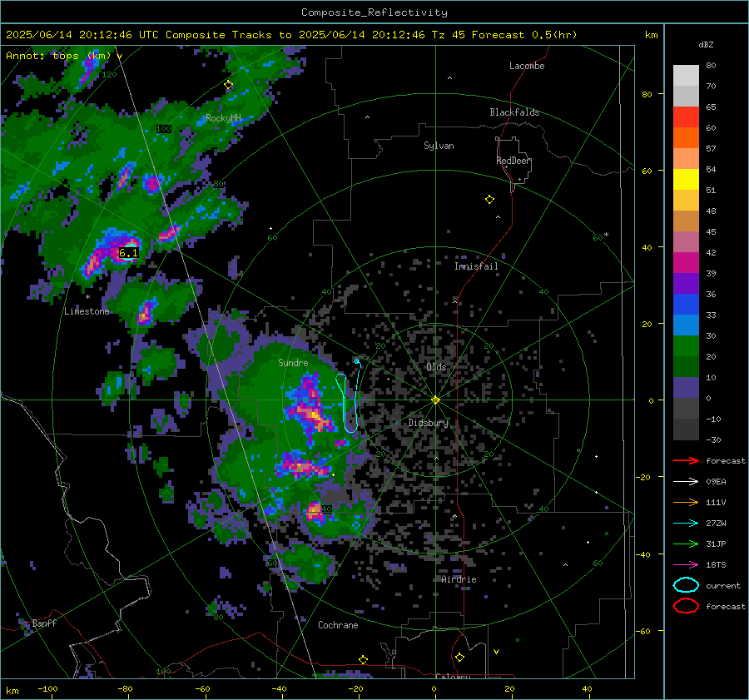Click the yellow radar site marker at map center
This screenshot has width=749, height=700.
click(x=435, y=400)
